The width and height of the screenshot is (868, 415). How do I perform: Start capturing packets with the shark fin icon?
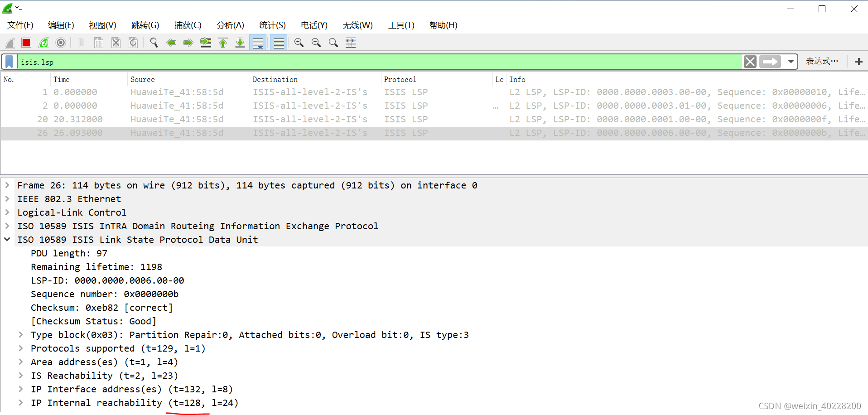[x=10, y=43]
